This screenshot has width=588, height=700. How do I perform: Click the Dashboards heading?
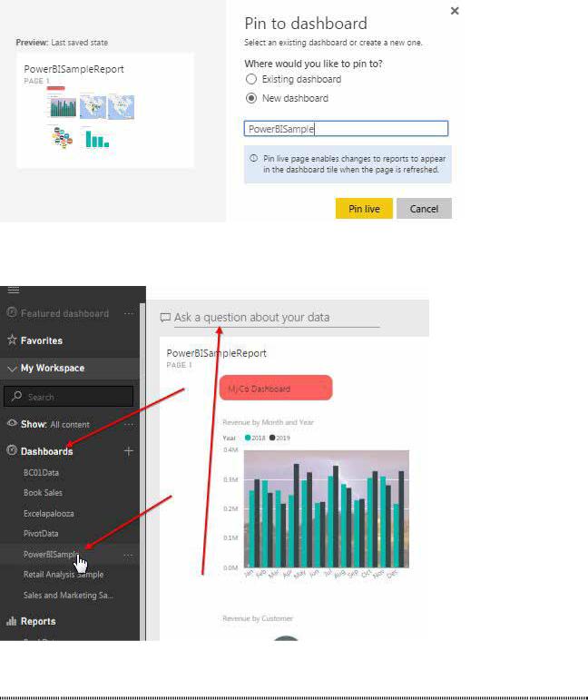click(x=46, y=451)
